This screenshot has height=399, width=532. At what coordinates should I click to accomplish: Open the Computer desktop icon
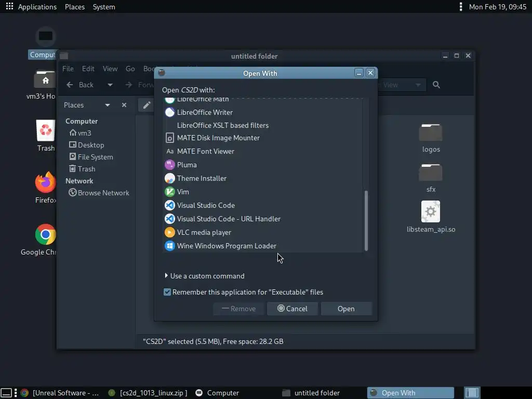(x=44, y=43)
